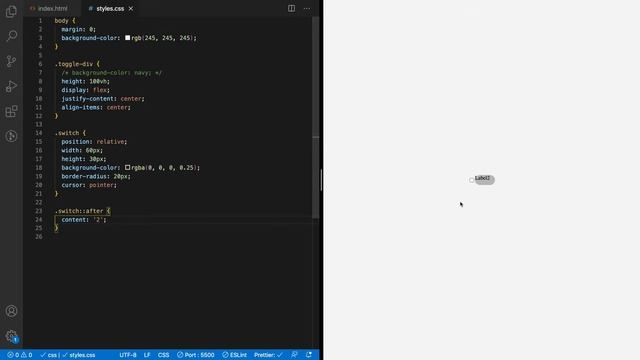Open the Search view in activity bar
This screenshot has height=360, width=640.
11,36
